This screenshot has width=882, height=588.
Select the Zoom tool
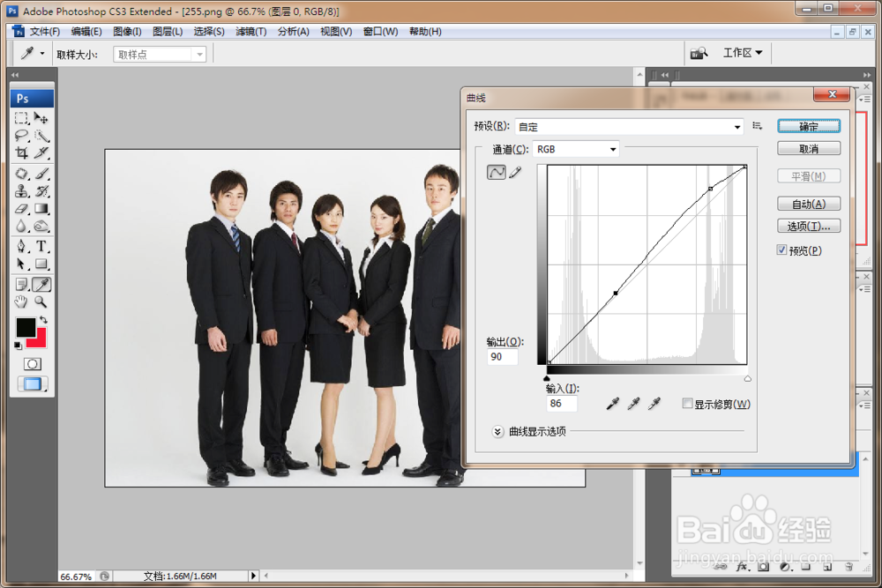coord(41,301)
